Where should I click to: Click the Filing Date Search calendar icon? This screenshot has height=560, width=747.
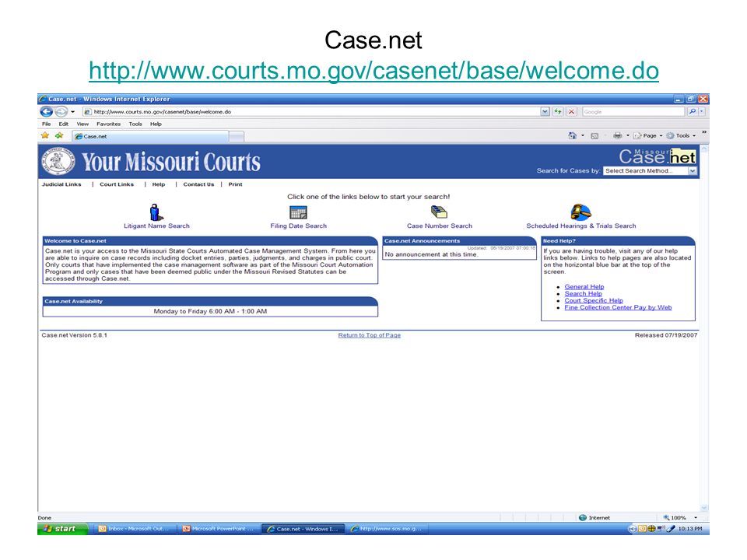click(298, 212)
